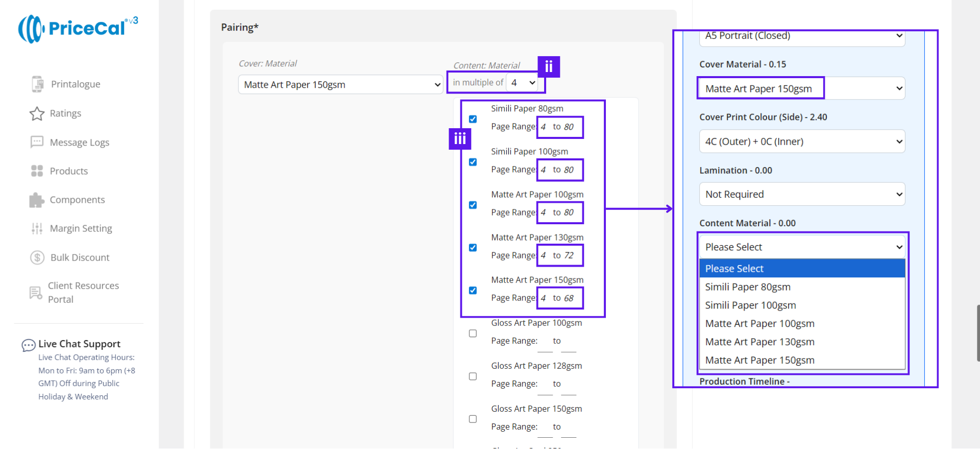Viewport: 980px width, 449px height.
Task: Uncheck Matte Art Paper 130gsm checkbox
Action: pyautogui.click(x=473, y=248)
